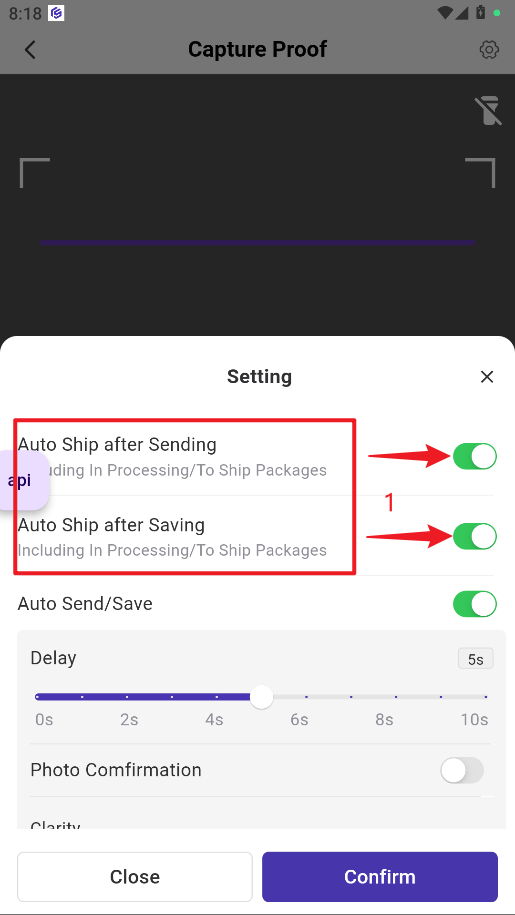515x915 pixels.
Task: Open the gear settings icon
Action: click(489, 50)
